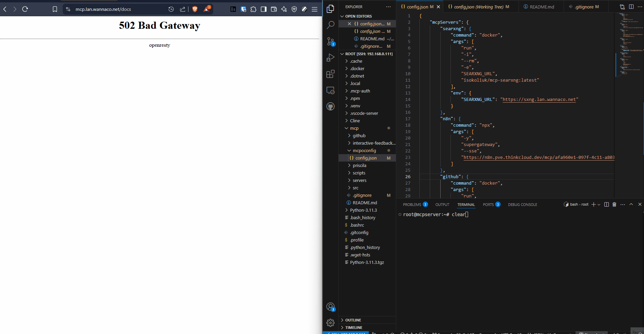Screen dimensions: 644x334
Task: Open the GitHub view in the activity bar
Action: [x=330, y=106]
